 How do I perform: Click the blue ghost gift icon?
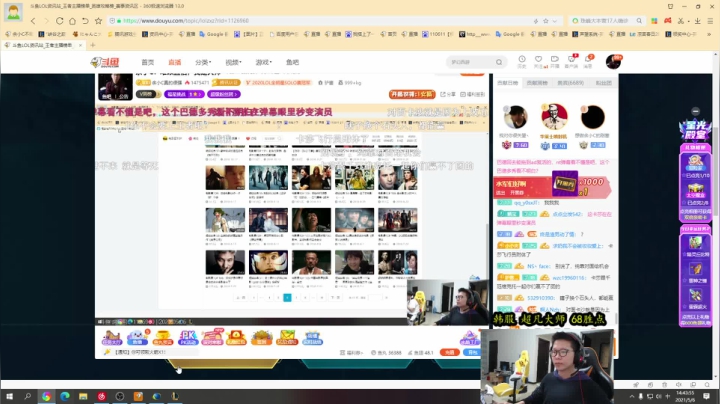tap(137, 338)
